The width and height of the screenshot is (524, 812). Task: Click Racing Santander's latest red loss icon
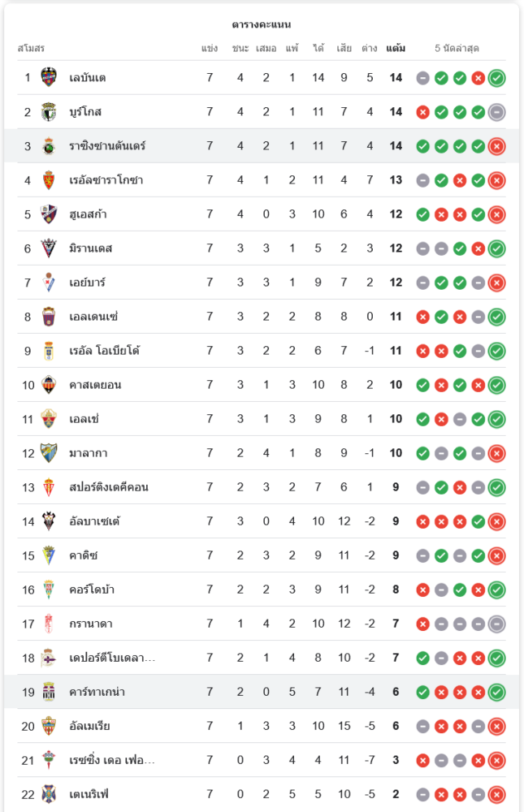[x=496, y=146]
